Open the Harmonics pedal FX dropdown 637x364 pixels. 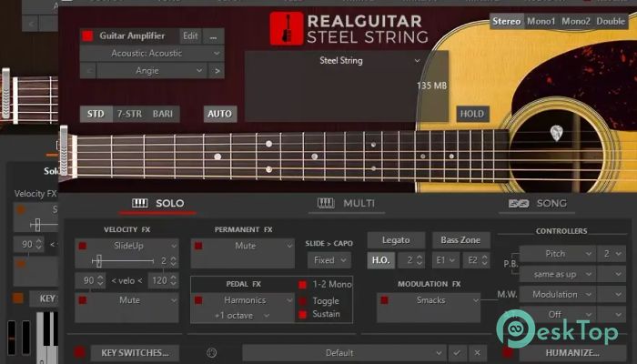(x=288, y=299)
